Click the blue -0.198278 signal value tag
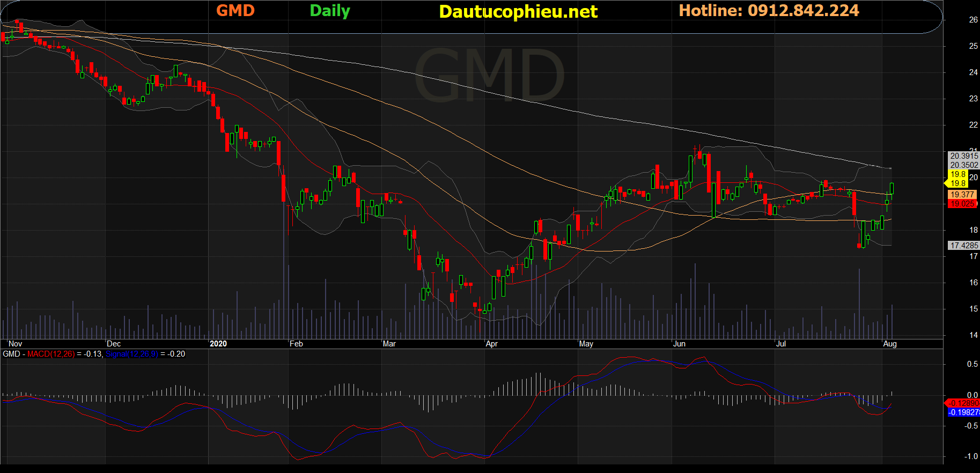This screenshot has width=980, height=473. click(963, 412)
